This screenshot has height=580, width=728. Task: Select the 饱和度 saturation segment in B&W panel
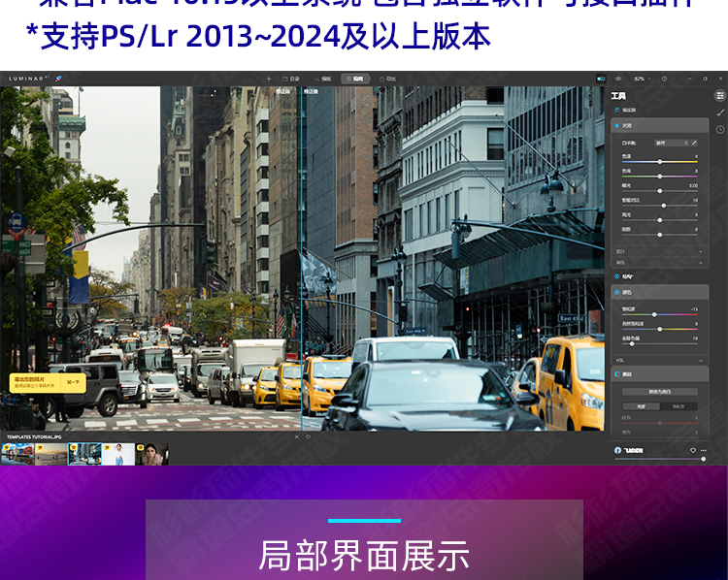(678, 406)
